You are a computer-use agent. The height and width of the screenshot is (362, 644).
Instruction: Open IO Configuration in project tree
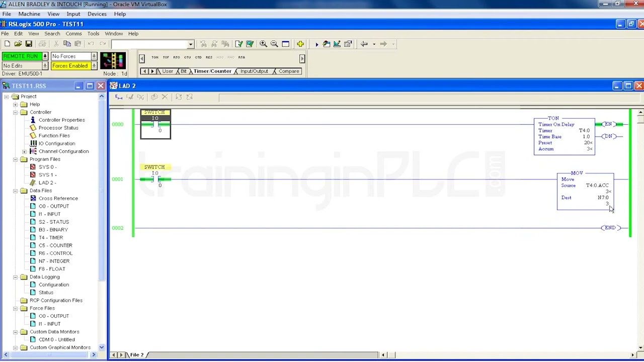(57, 143)
